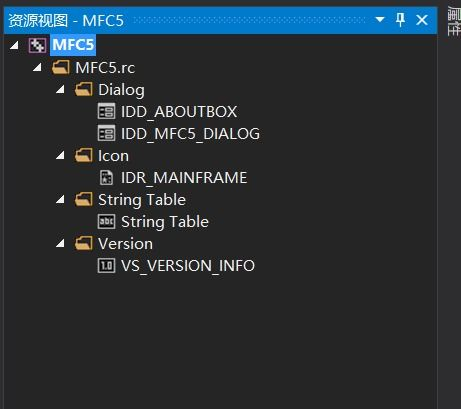Collapse the Dialog folder

point(60,89)
